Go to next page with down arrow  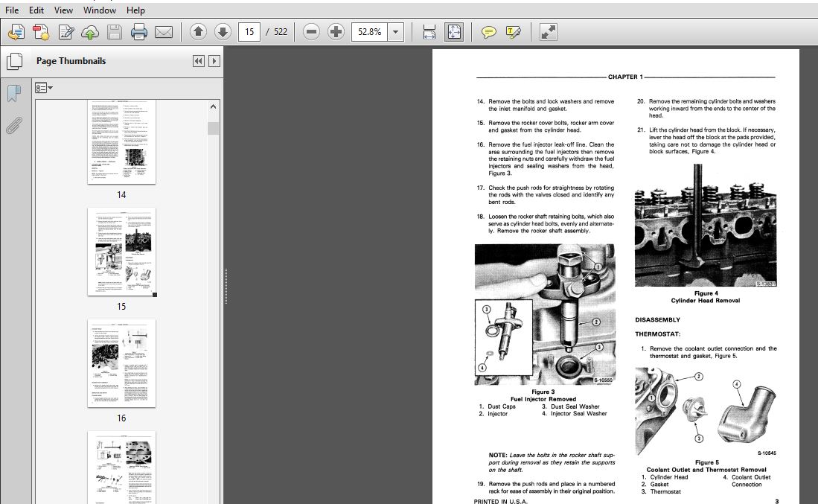pos(223,32)
